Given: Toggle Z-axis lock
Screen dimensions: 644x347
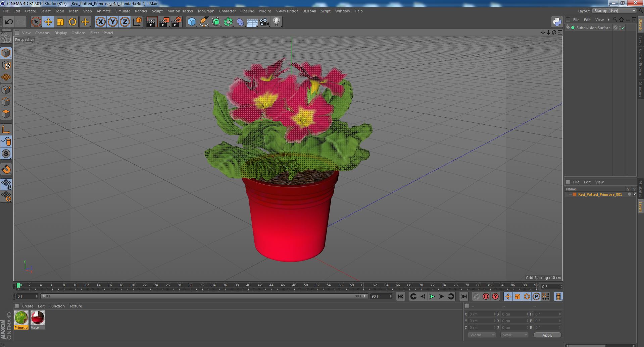Looking at the screenshot, I should point(125,22).
